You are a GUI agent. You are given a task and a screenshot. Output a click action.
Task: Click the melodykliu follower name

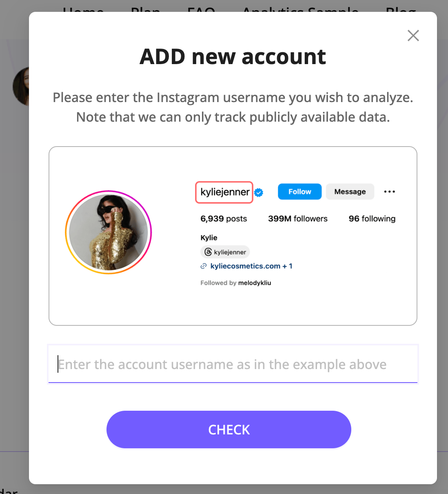coord(255,283)
